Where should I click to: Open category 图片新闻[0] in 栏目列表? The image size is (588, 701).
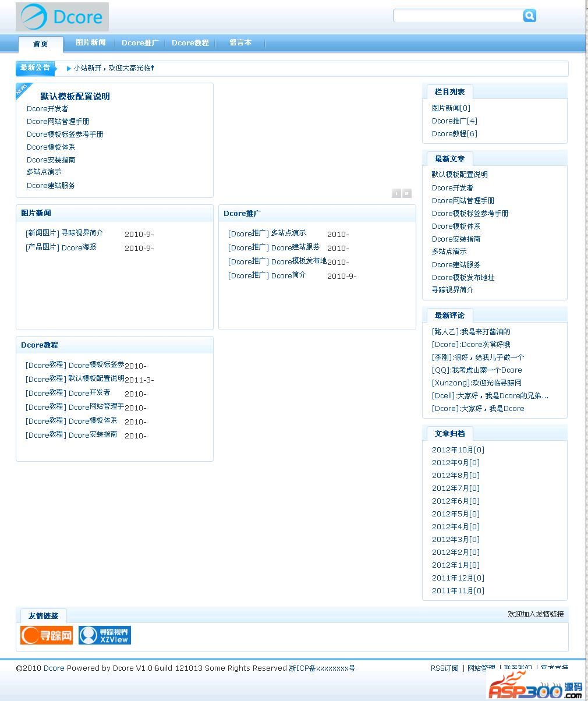point(451,108)
